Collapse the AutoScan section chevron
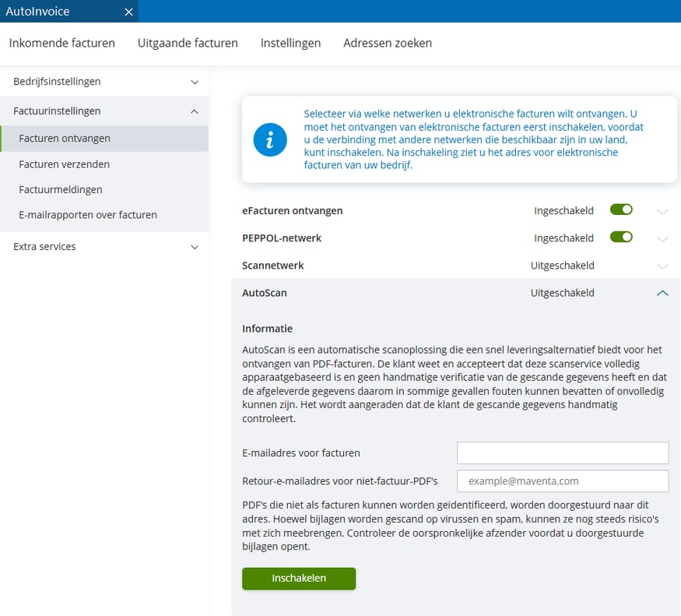The height and width of the screenshot is (616, 681). tap(662, 294)
